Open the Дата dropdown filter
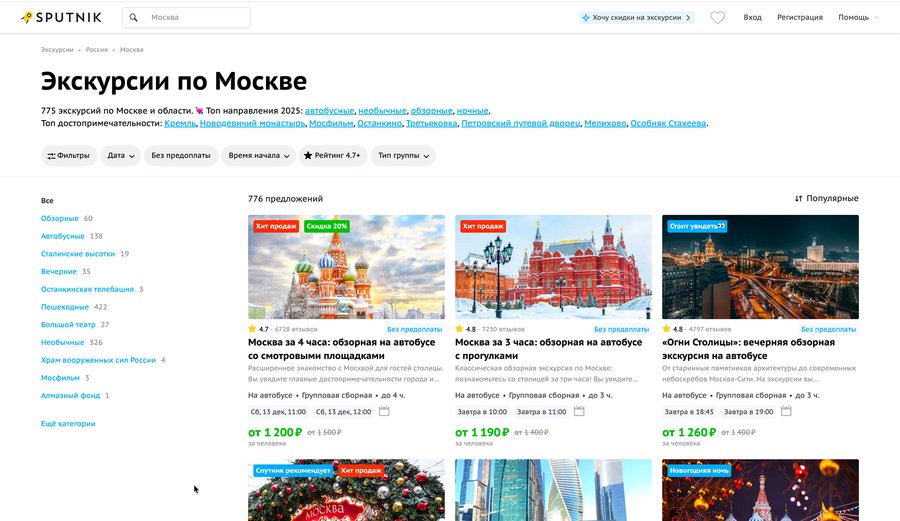This screenshot has width=900, height=521. click(x=121, y=155)
